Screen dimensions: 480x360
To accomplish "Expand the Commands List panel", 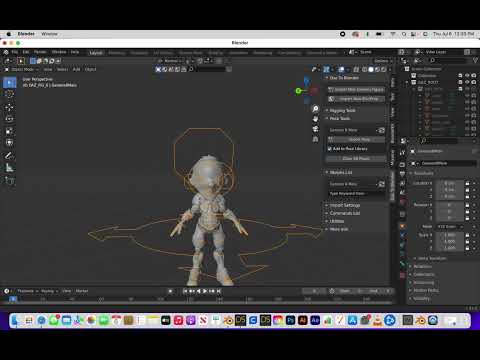I will (x=345, y=213).
